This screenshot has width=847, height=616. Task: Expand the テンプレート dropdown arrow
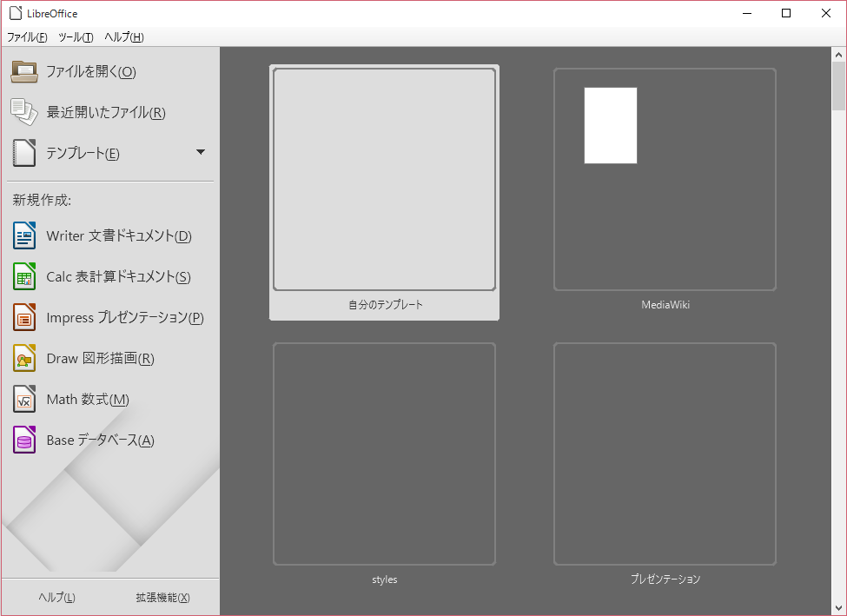point(201,152)
